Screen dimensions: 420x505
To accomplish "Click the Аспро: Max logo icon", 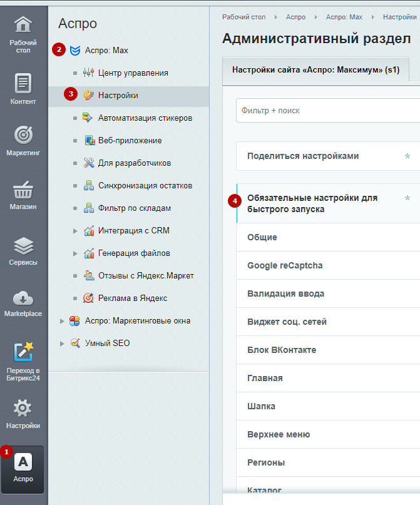I will coord(75,51).
